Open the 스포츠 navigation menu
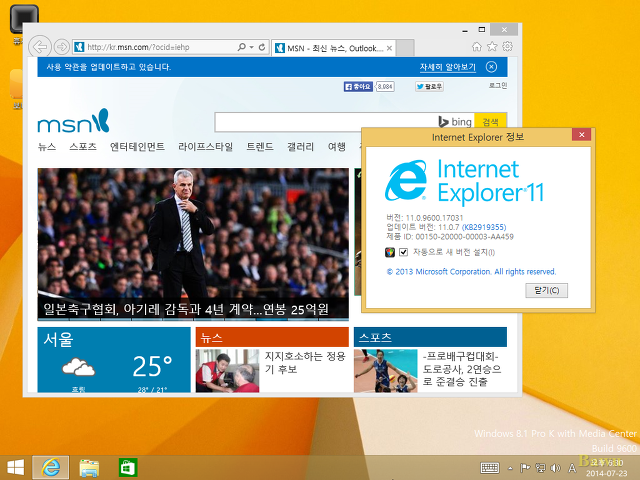This screenshot has width=640, height=480. pos(83,147)
